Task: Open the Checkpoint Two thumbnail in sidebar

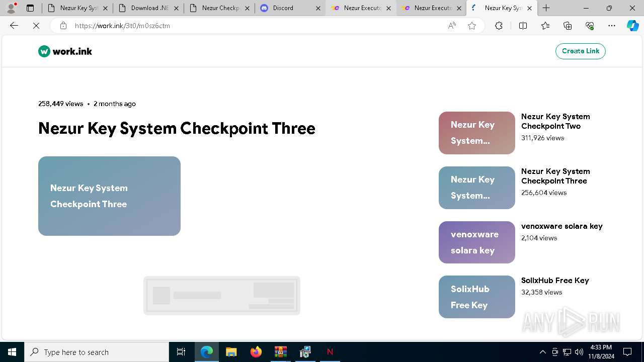Action: (x=477, y=133)
